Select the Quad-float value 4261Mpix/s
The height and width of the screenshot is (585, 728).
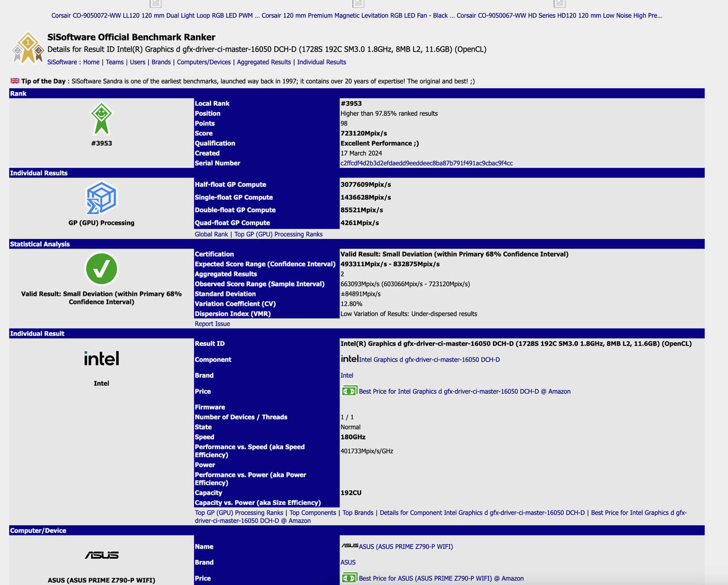pos(359,223)
